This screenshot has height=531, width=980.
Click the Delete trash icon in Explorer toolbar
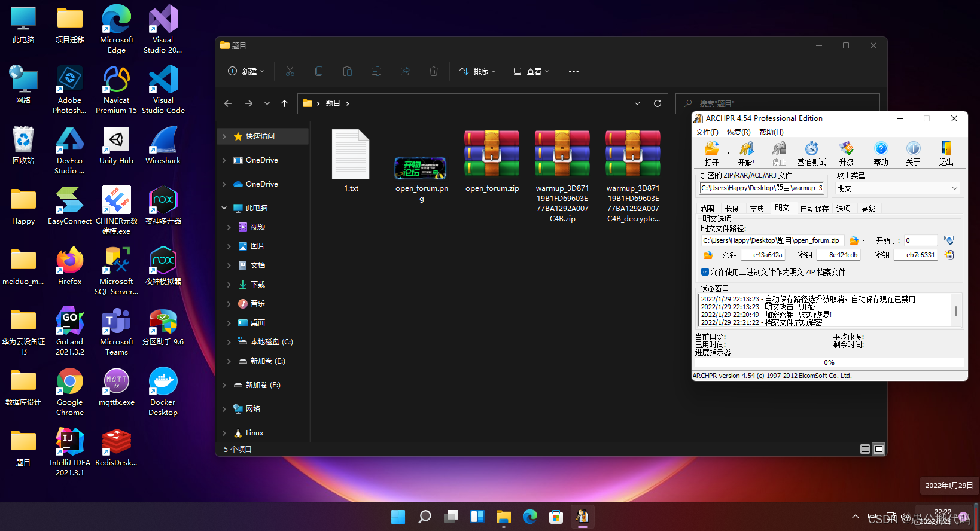tap(434, 71)
